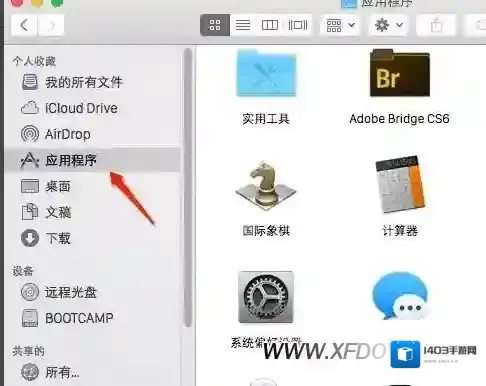Click the downloads arrow icon
The width and height of the screenshot is (486, 386).
point(30,238)
